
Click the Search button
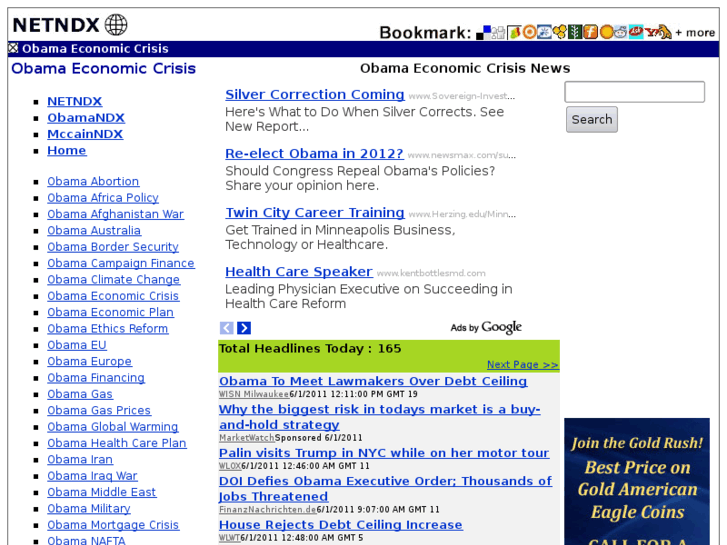click(x=592, y=119)
